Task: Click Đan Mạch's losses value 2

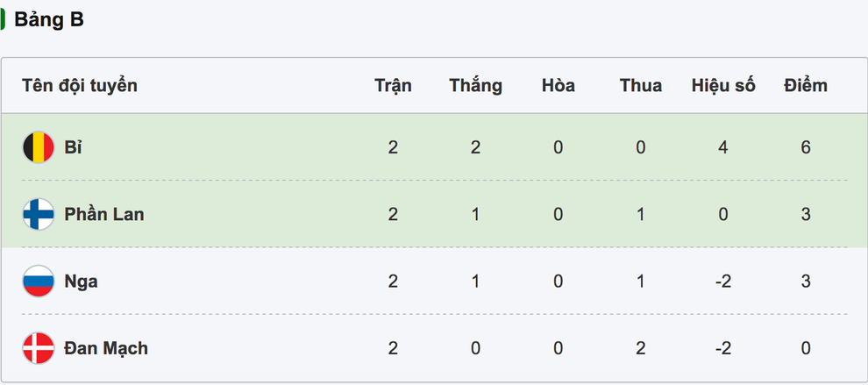Action: point(641,348)
